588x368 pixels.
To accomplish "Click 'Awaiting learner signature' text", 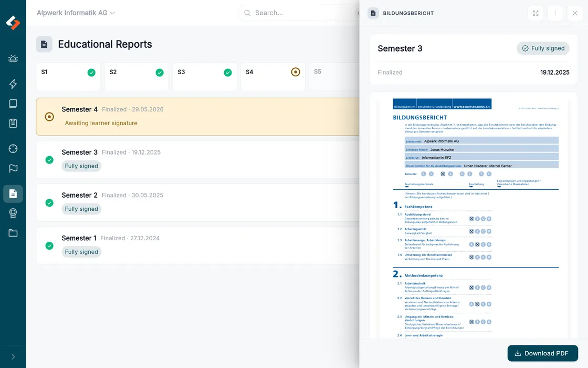I will pos(101,123).
